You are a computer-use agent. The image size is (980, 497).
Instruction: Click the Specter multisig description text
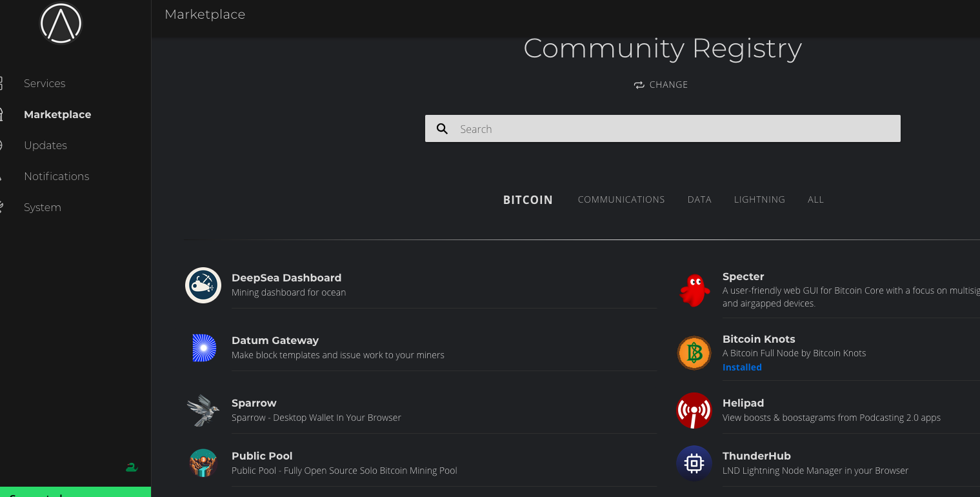pyautogui.click(x=851, y=297)
